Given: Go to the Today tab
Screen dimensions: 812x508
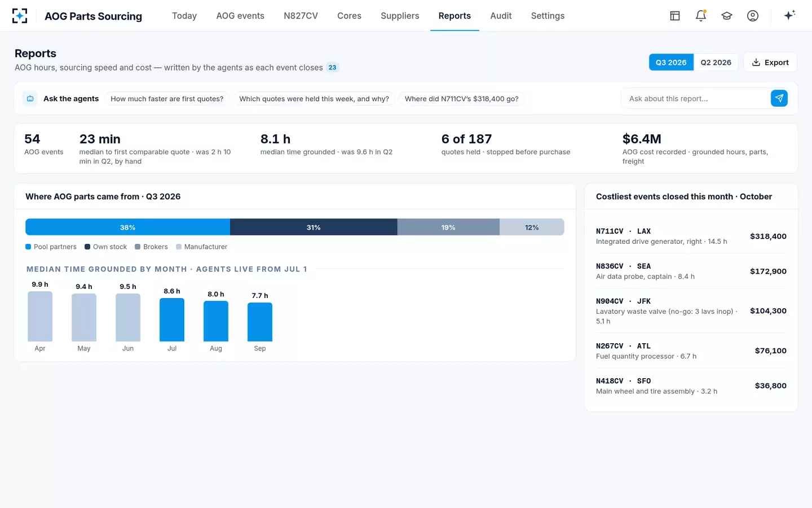Looking at the screenshot, I should coord(184,16).
